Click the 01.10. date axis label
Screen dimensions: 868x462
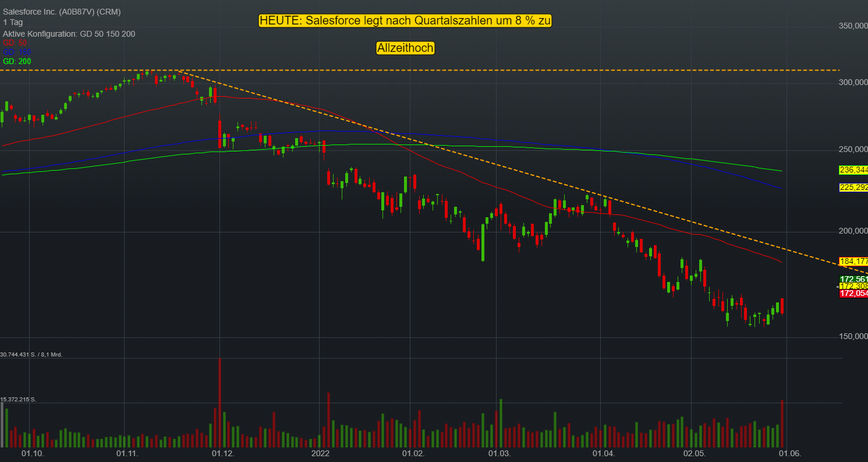[x=33, y=453]
